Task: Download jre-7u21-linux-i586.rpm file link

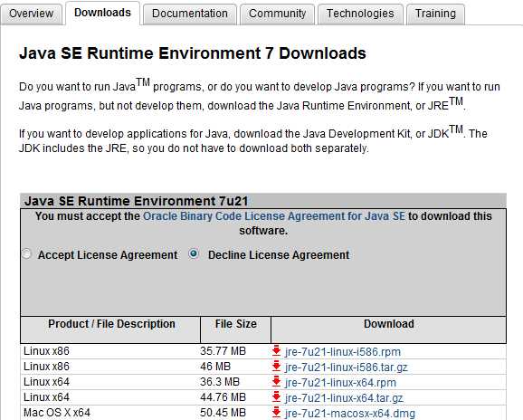Action: point(343,352)
